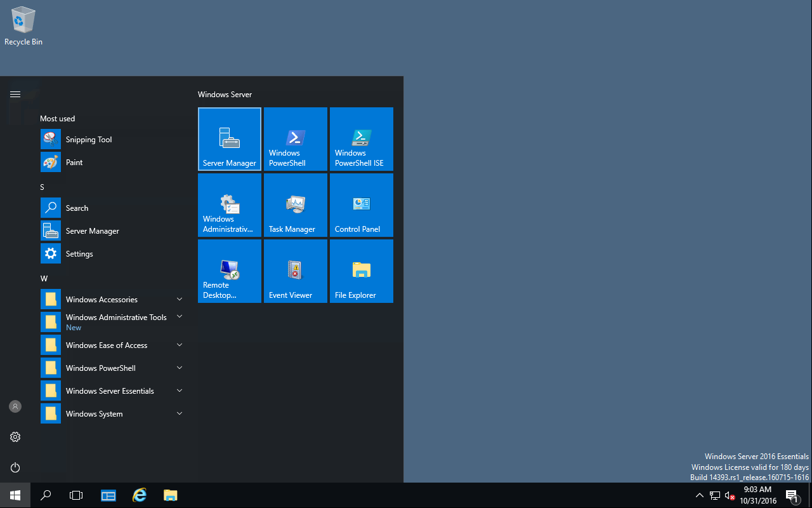Open the network status tray icon
The width and height of the screenshot is (812, 508).
715,495
